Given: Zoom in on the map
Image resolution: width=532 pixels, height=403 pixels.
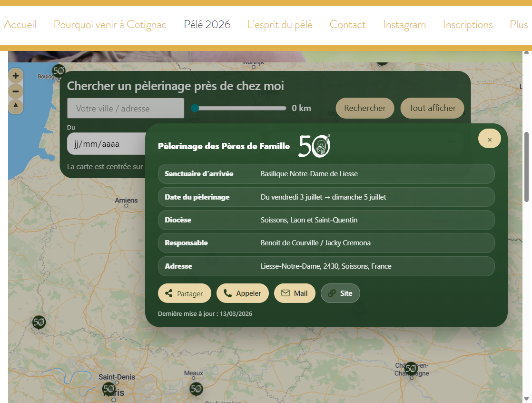Looking at the screenshot, I should coord(16,76).
